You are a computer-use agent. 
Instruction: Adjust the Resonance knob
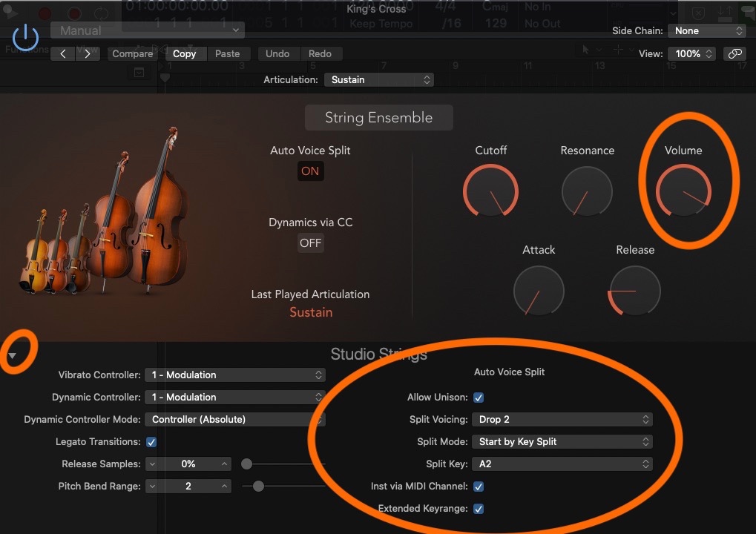[587, 191]
